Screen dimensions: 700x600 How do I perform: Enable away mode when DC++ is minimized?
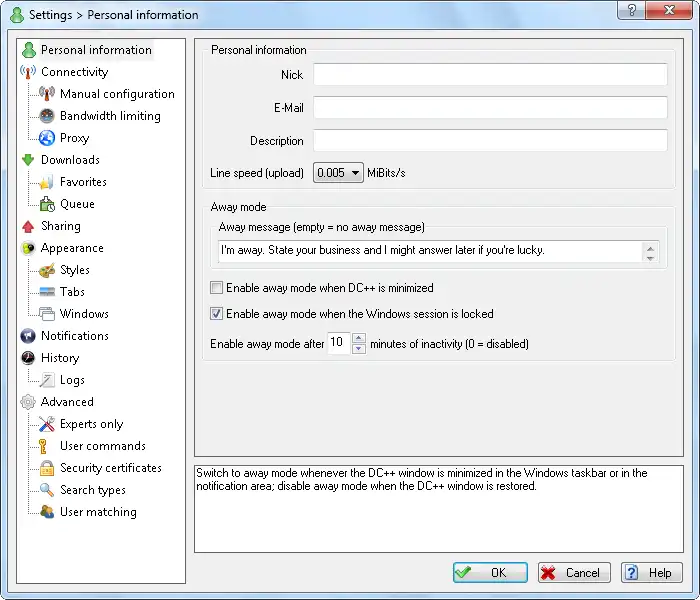pos(217,288)
